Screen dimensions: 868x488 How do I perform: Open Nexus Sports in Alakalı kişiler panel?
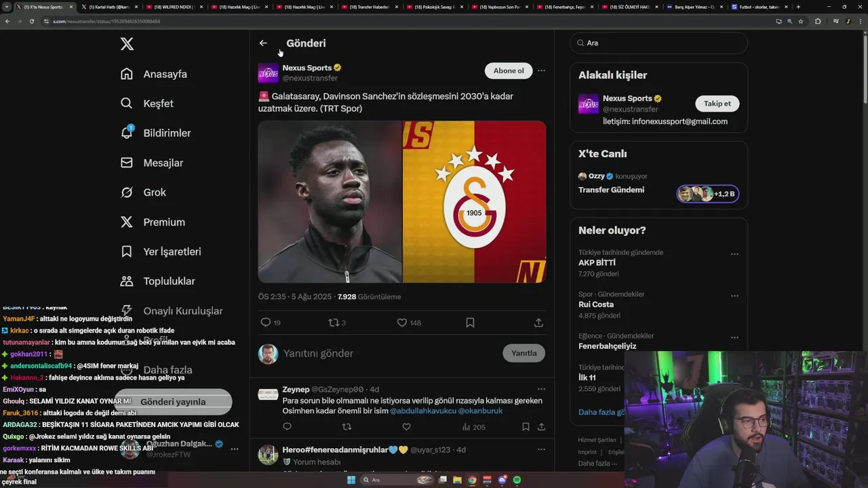click(627, 98)
